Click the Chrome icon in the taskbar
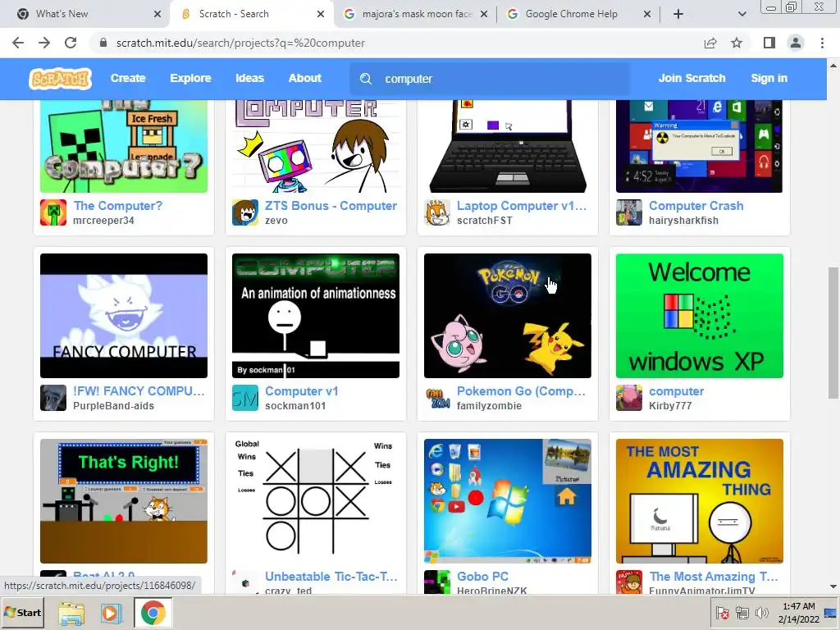840x630 pixels. click(153, 613)
